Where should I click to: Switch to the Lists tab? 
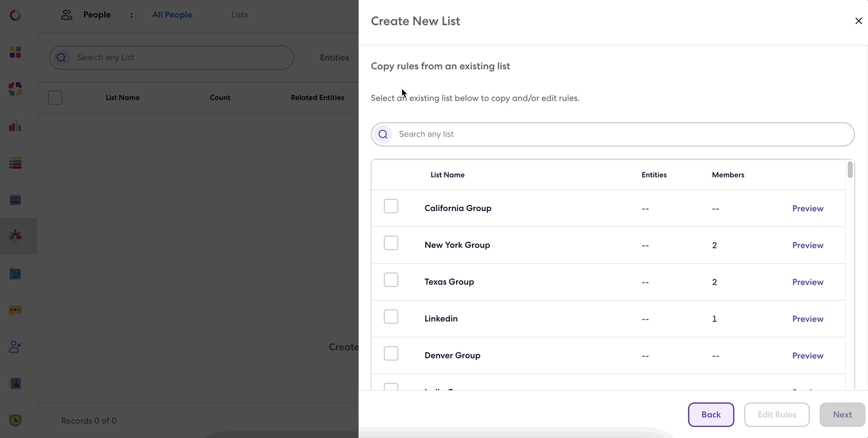(240, 15)
